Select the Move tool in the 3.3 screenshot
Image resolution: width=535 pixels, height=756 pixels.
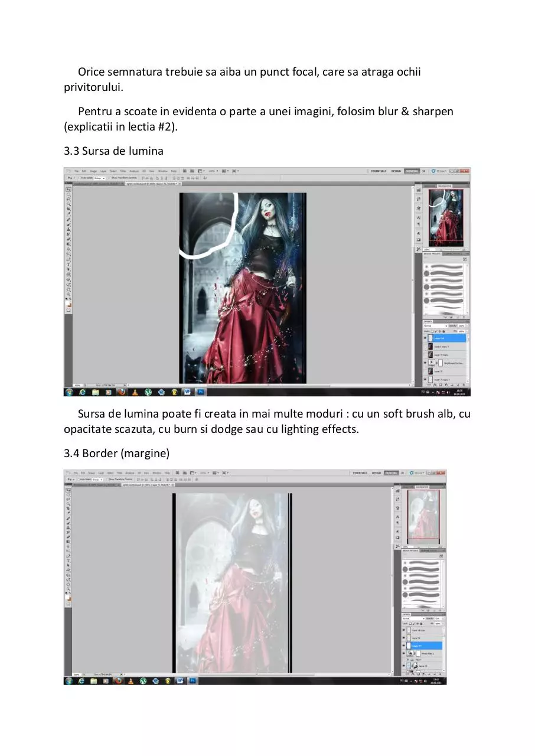pyautogui.click(x=68, y=190)
